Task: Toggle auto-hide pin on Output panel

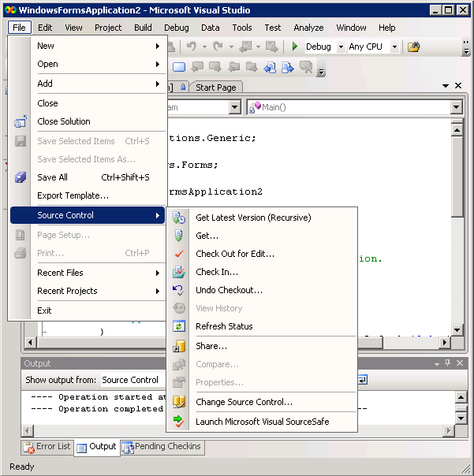Action: click(x=447, y=363)
